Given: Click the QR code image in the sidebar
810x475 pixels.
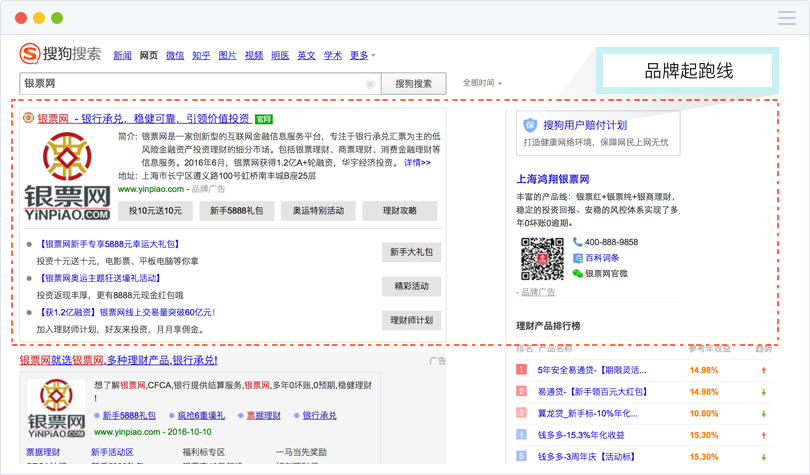Looking at the screenshot, I should click(541, 259).
